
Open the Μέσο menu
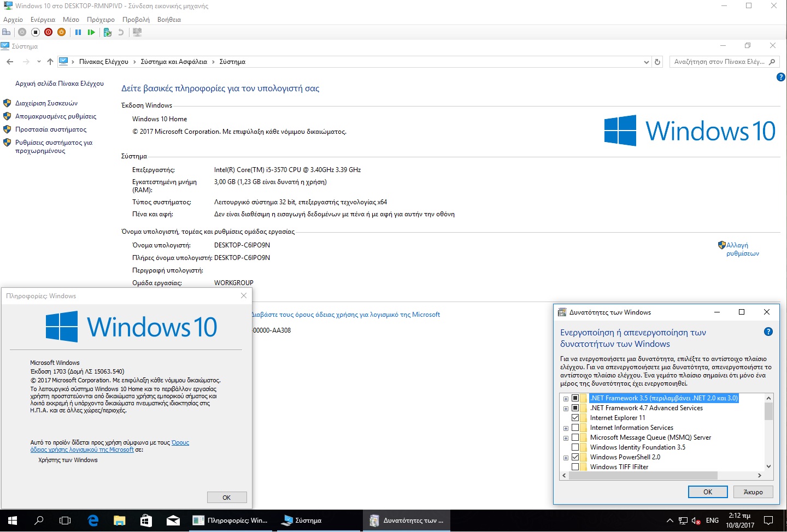coord(71,20)
